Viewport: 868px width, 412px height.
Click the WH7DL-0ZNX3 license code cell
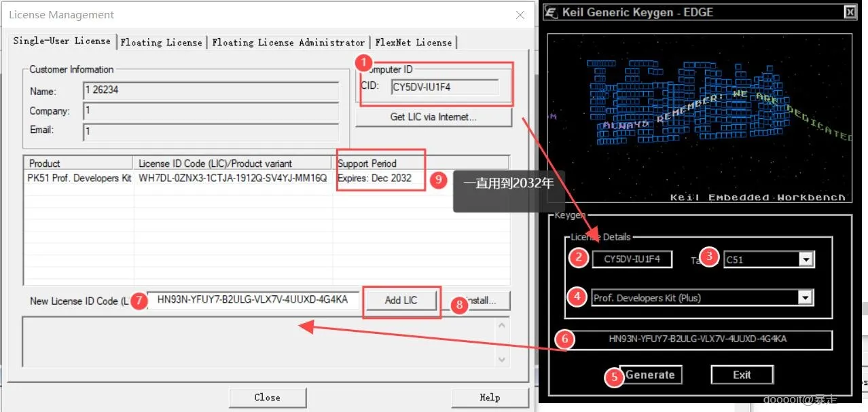point(233,178)
